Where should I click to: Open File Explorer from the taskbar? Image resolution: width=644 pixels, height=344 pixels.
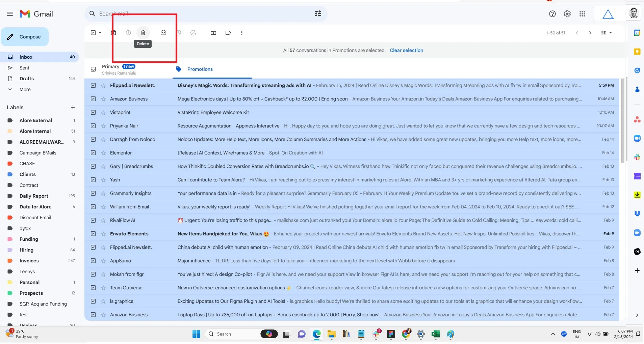331,334
